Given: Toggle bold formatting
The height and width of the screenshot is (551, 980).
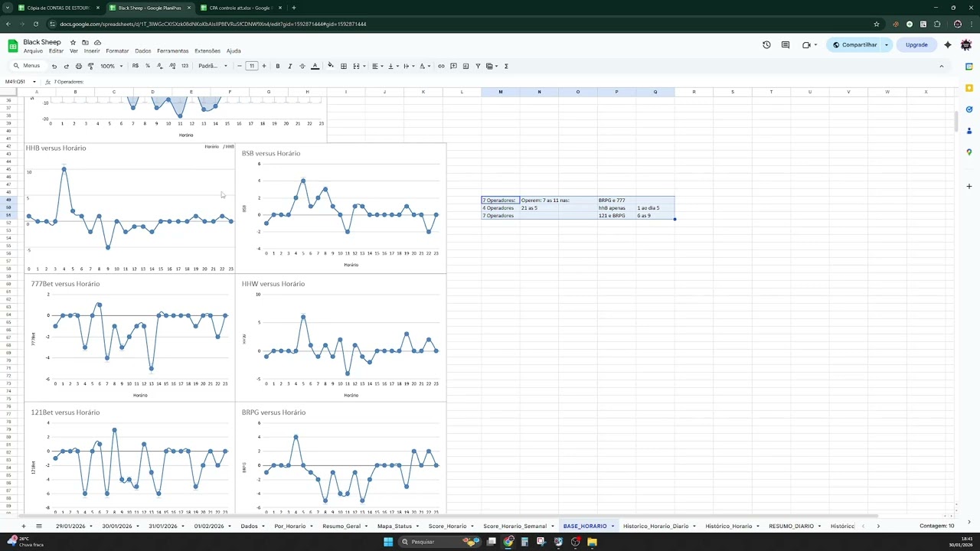Looking at the screenshot, I should coord(277,66).
